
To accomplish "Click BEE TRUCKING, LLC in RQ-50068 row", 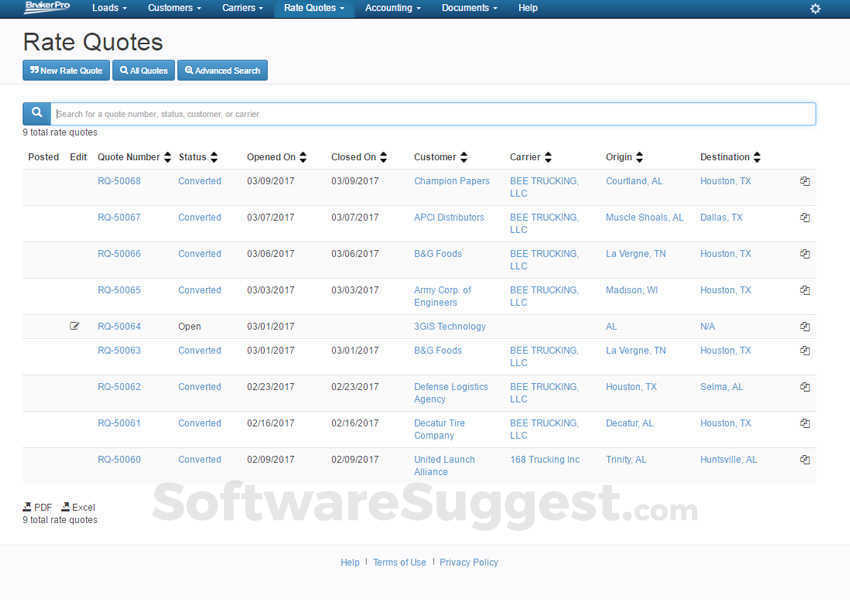I will [544, 187].
